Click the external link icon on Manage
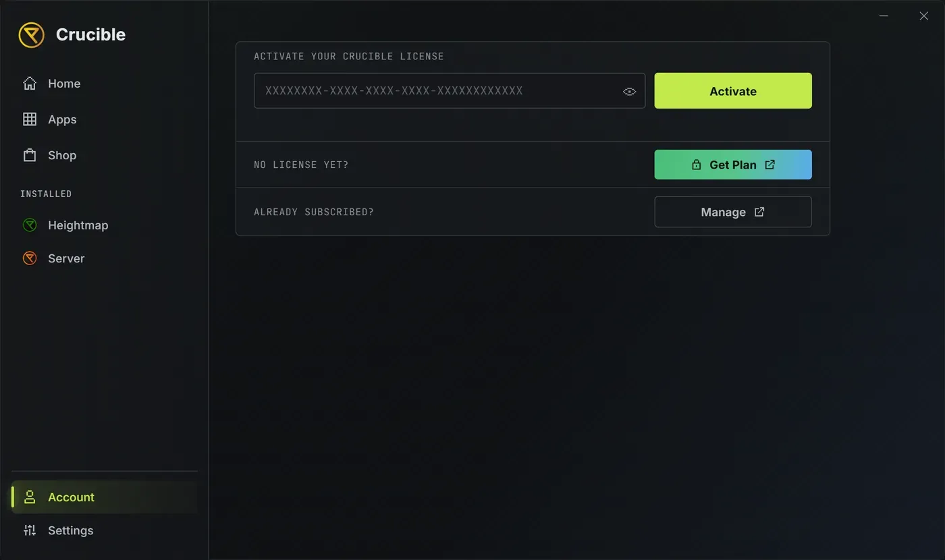The width and height of the screenshot is (945, 560). (x=759, y=212)
